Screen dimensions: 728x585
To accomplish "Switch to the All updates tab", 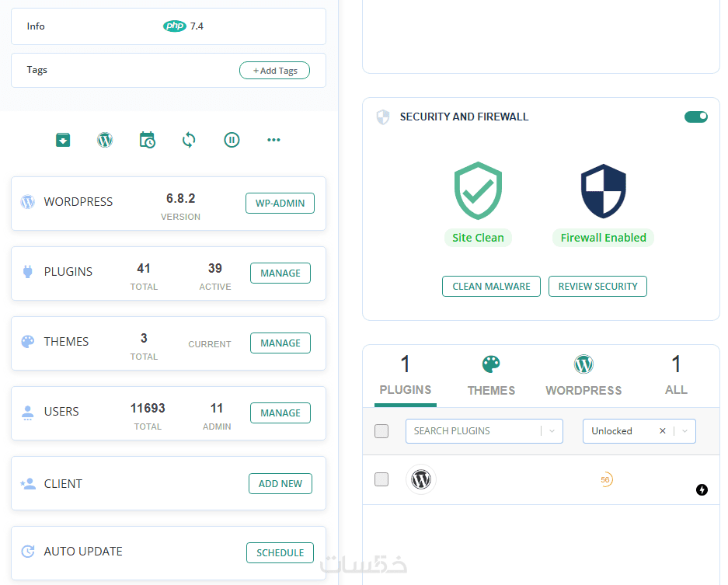I will (676, 376).
